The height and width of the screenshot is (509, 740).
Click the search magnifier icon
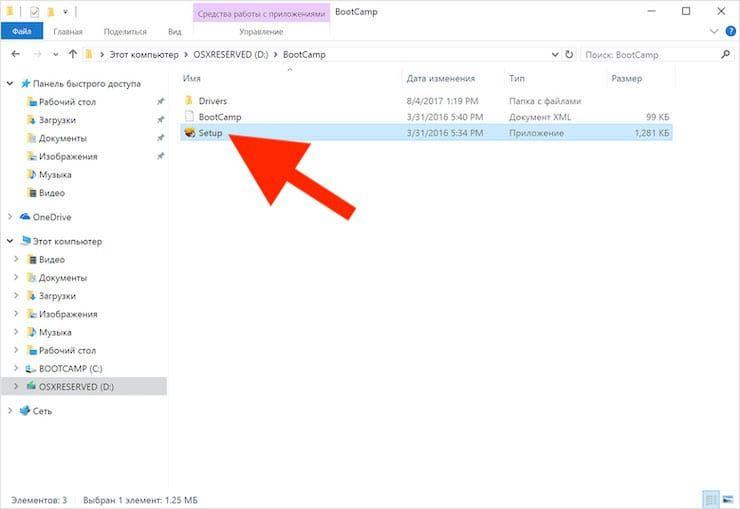coord(725,55)
